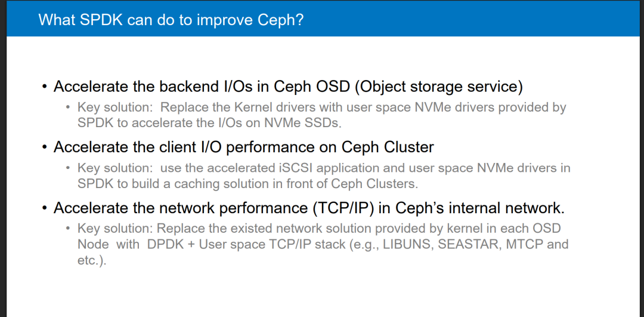The image size is (644, 317).
Task: Click the slide title about SPDK improving Ceph
Action: 171,19
